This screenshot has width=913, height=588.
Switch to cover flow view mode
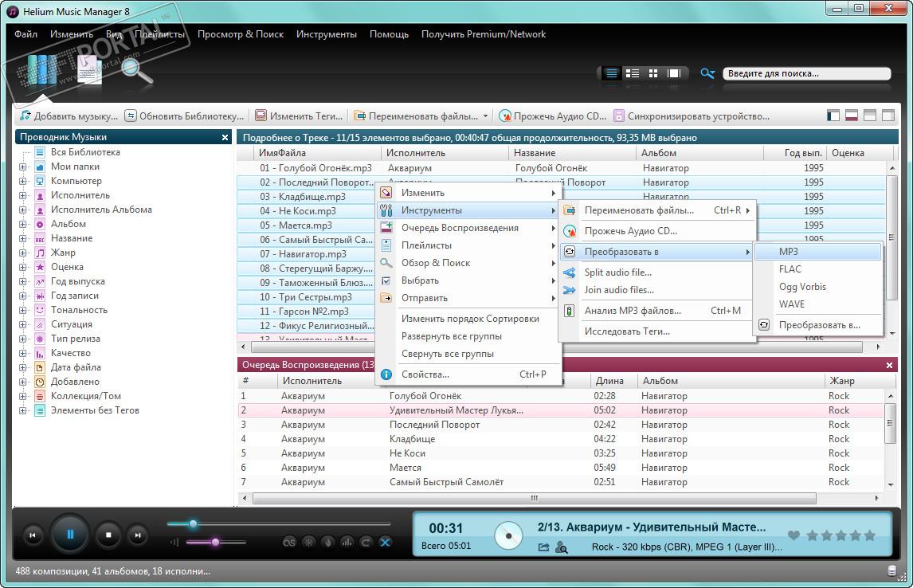[x=674, y=73]
